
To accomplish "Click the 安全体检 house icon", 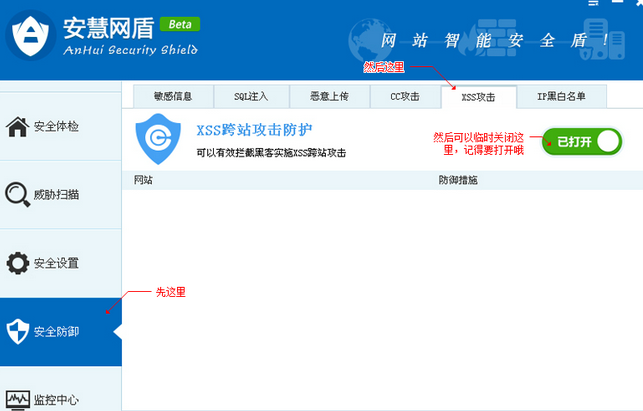I will point(17,127).
